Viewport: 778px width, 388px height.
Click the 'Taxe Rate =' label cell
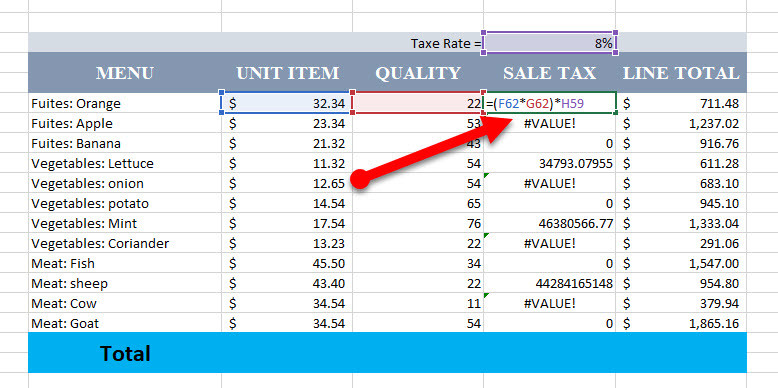click(x=446, y=44)
